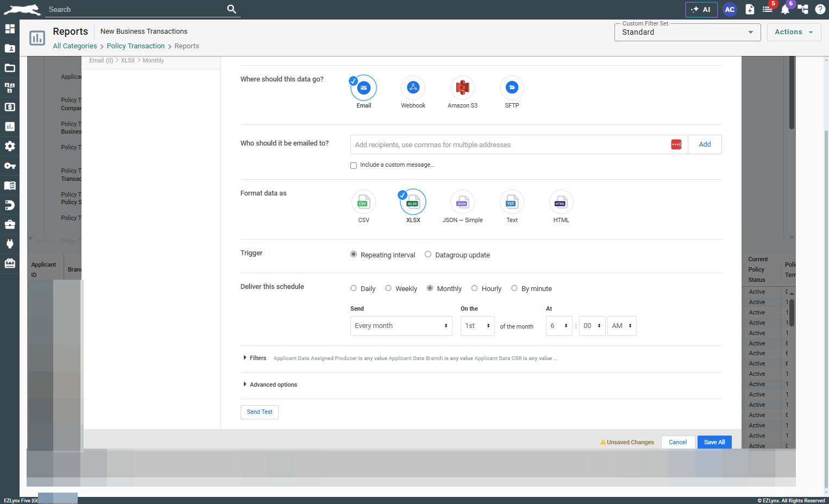Click the new document icon in top bar
This screenshot has width=829, height=504.
(750, 9)
